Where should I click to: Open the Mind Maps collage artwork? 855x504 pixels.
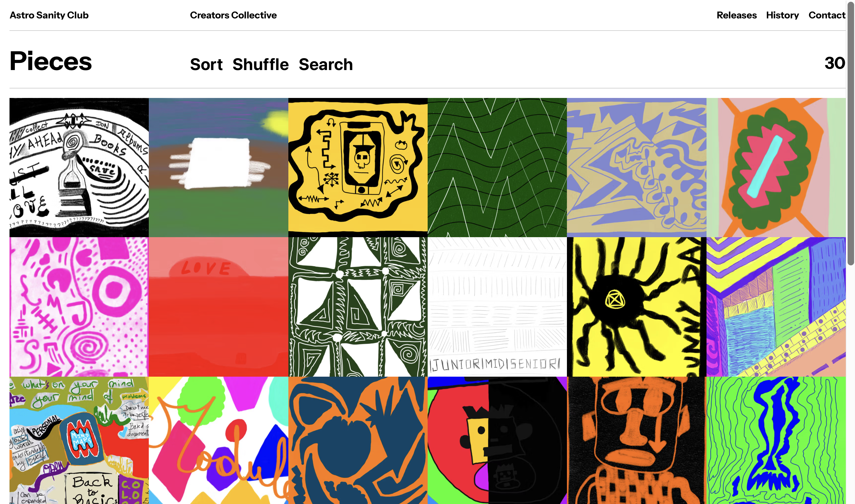(79, 440)
